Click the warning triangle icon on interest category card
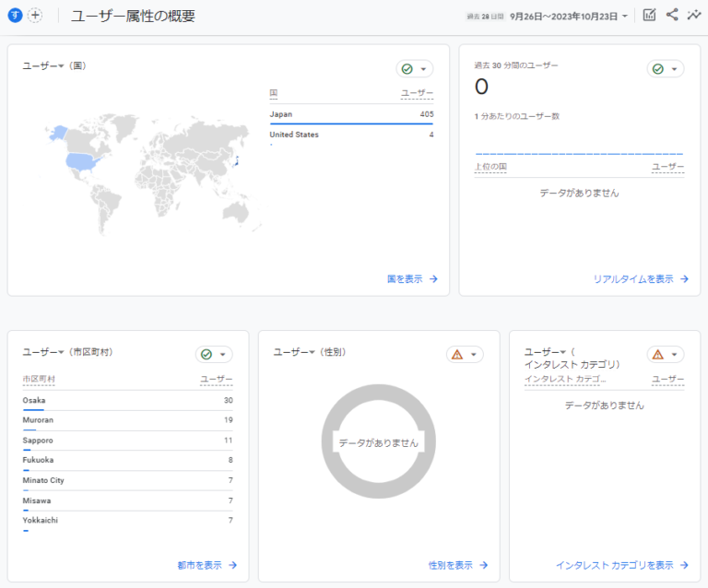708x588 pixels. coord(657,355)
